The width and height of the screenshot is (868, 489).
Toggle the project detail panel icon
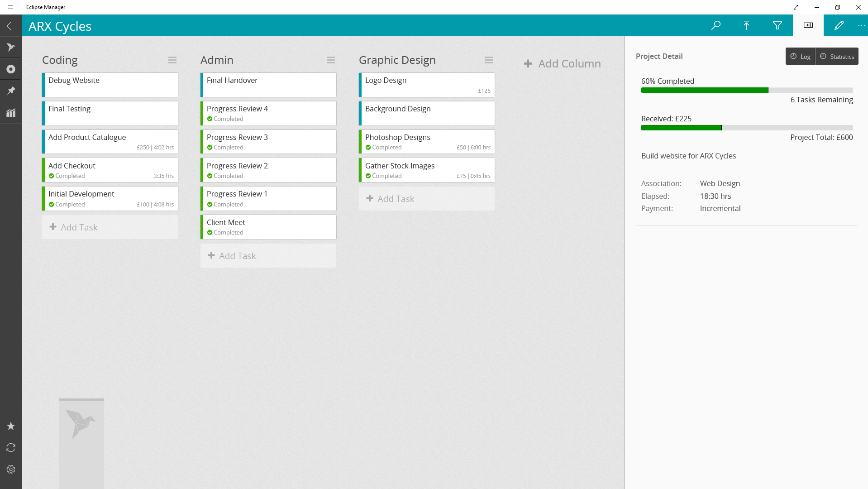tap(808, 25)
